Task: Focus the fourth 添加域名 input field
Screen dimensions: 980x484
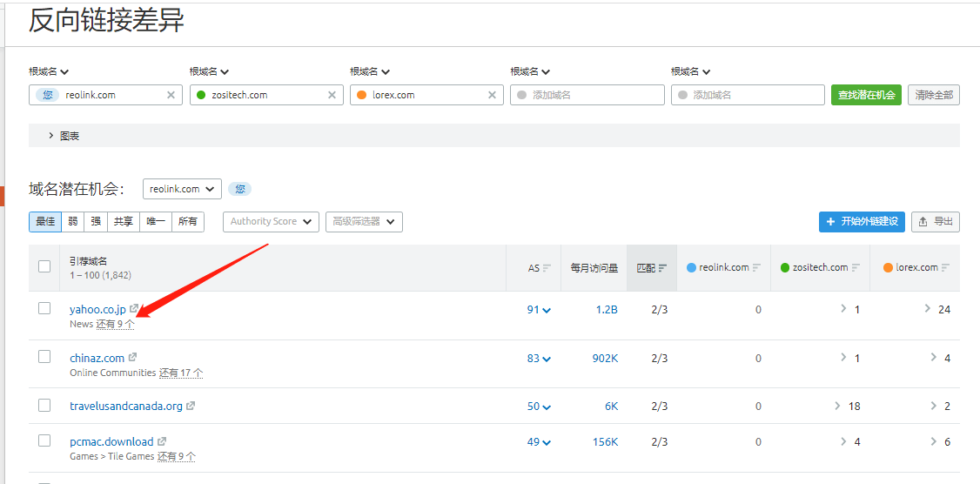Action: (587, 95)
